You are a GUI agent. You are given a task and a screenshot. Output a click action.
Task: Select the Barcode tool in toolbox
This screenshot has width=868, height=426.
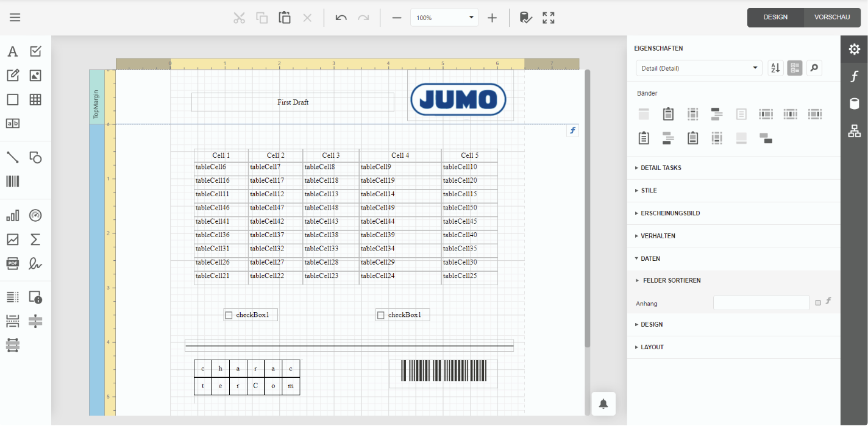(13, 181)
